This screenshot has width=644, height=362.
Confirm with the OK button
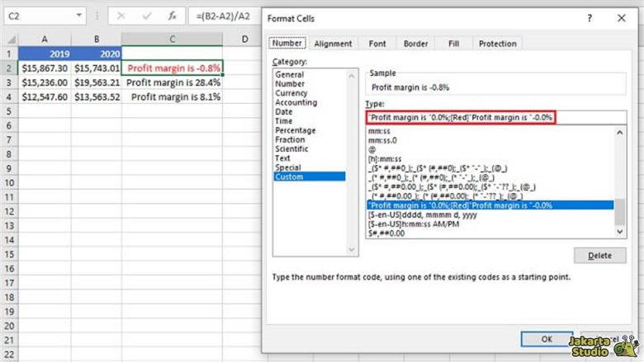[546, 338]
